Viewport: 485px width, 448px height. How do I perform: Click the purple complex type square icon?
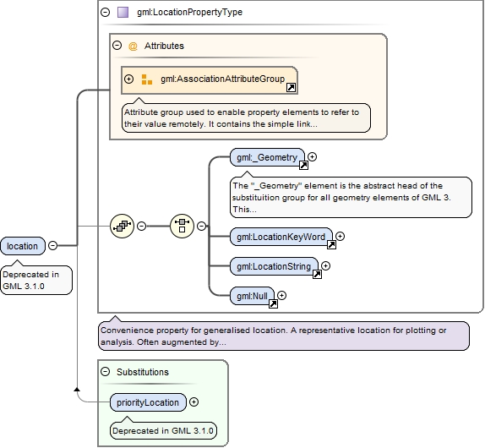pos(123,12)
